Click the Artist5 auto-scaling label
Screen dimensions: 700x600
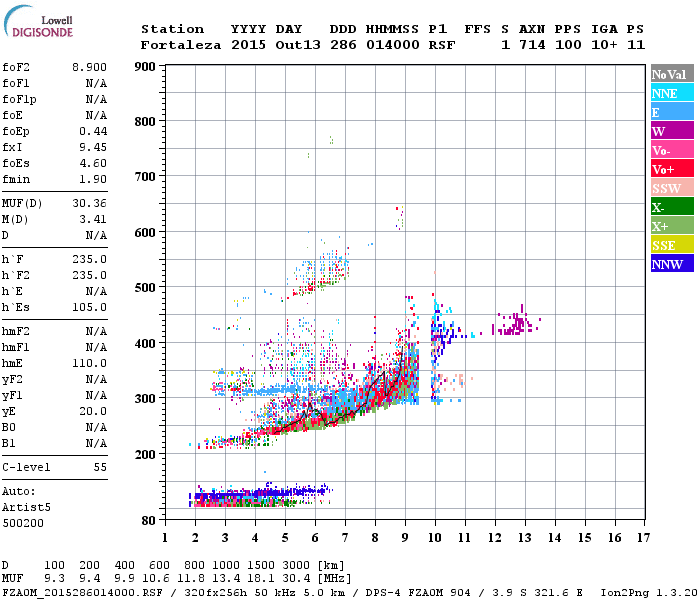(x=26, y=508)
